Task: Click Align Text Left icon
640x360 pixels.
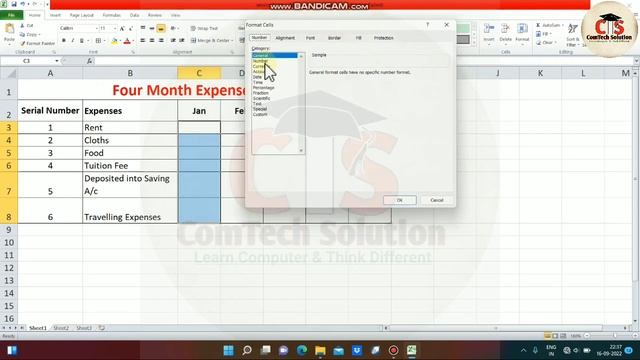Action: coord(143,40)
